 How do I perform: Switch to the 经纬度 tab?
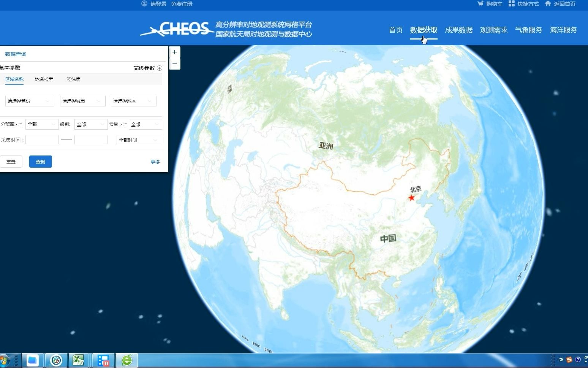point(73,79)
